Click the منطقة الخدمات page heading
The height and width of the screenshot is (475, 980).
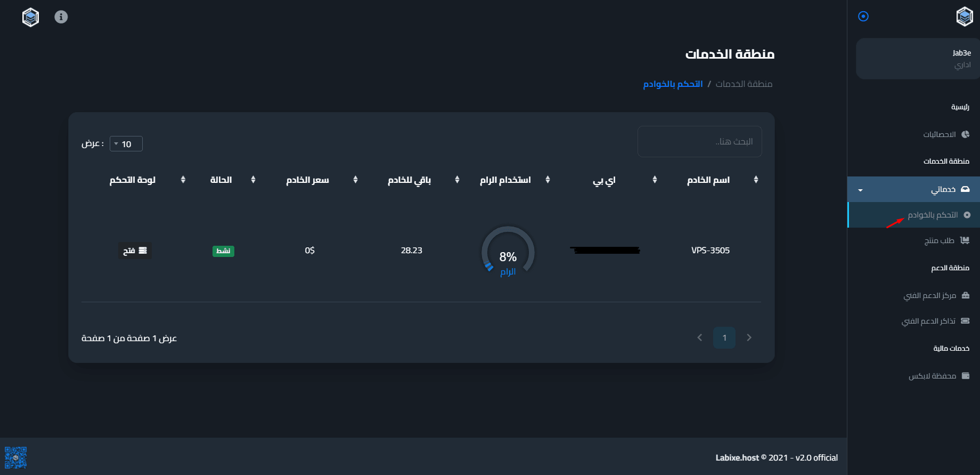pos(730,54)
